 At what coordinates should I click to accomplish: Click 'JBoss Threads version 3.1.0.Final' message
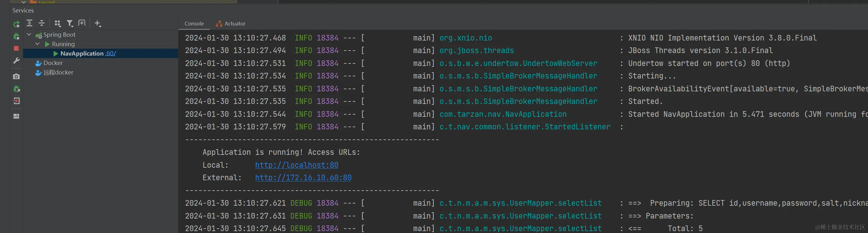pos(700,50)
